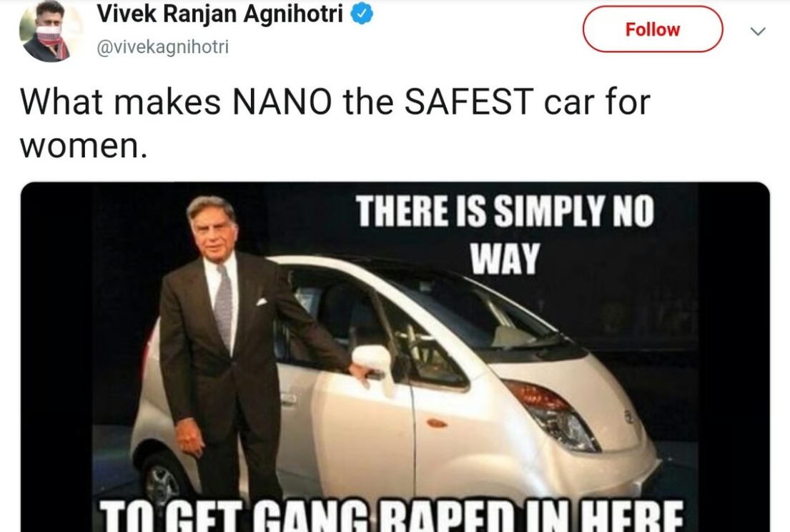Select the word SAFEST in the tweet
The height and width of the screenshot is (532, 790).
coord(469,102)
